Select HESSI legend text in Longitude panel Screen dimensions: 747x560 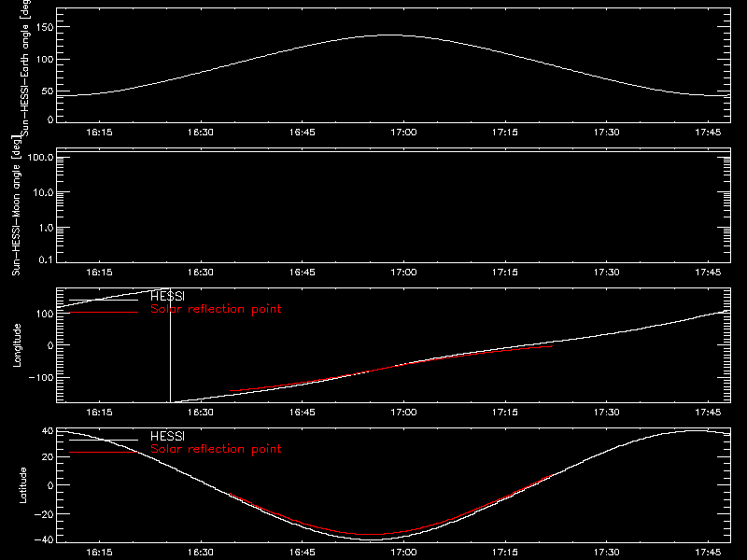167,297
